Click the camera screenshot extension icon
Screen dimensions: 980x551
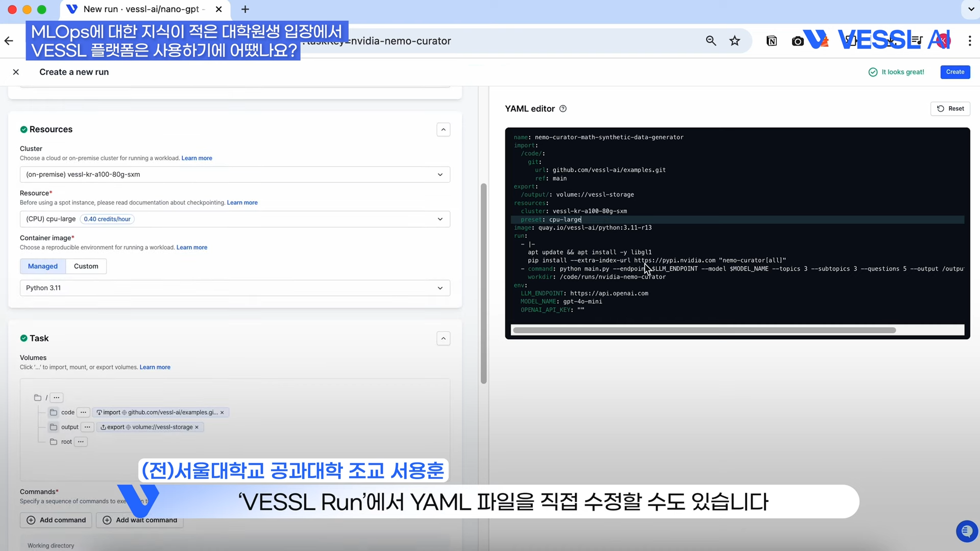[797, 41]
